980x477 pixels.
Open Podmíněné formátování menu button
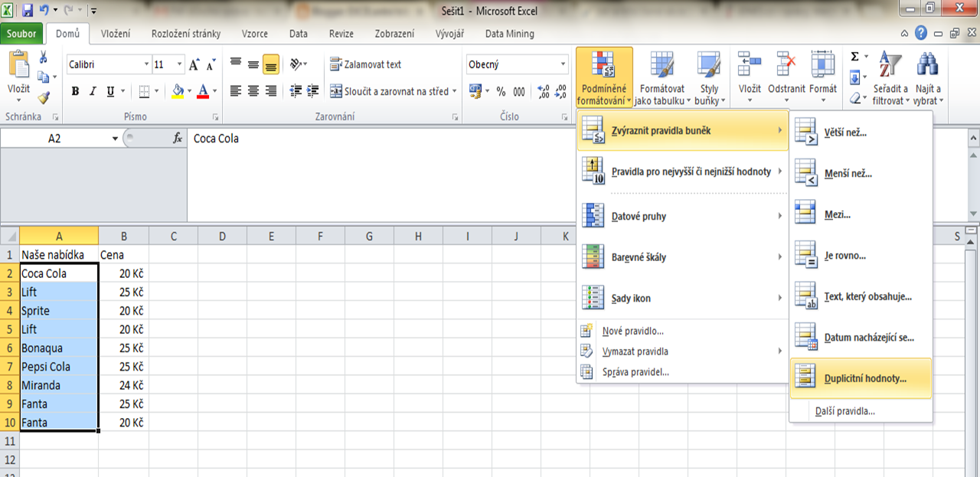(x=605, y=77)
